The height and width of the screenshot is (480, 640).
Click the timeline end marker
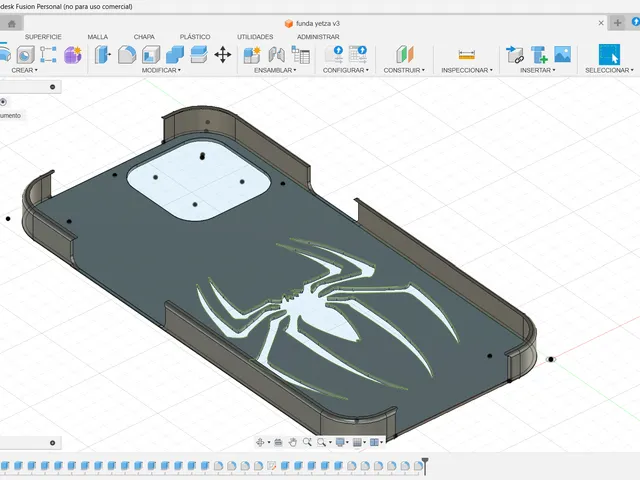(425, 466)
